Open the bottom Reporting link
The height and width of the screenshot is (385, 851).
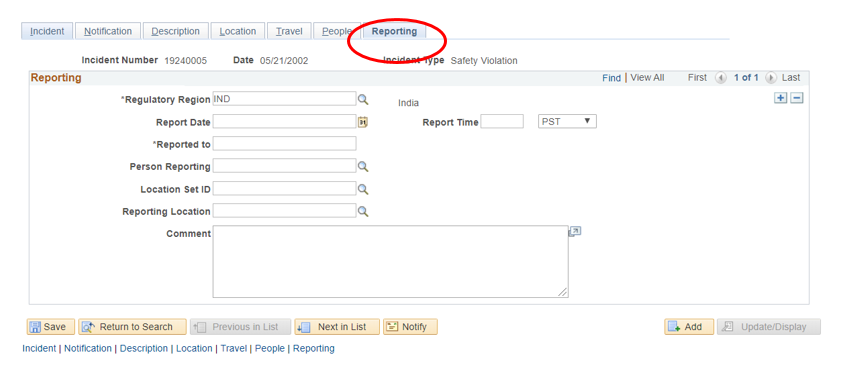click(314, 349)
